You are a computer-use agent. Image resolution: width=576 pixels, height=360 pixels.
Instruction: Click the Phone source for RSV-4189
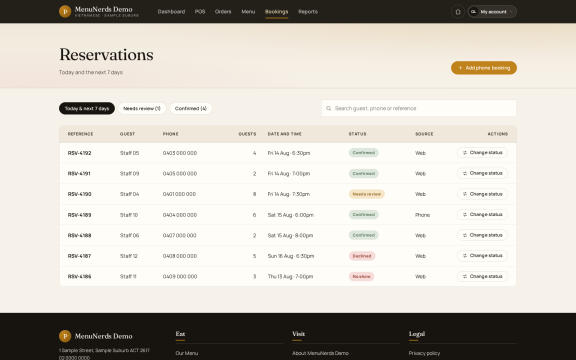click(x=422, y=215)
